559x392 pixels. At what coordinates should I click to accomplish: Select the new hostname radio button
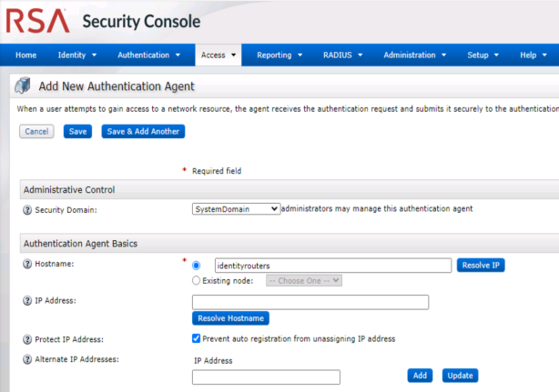(197, 266)
